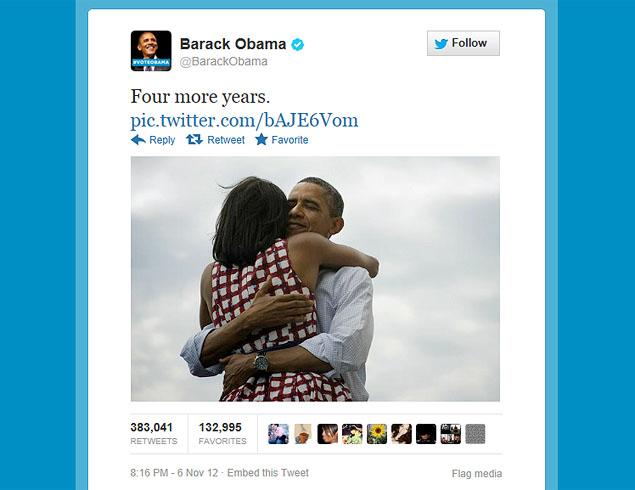
Task: Click the sunflower avatar thumbnail
Action: [x=377, y=434]
